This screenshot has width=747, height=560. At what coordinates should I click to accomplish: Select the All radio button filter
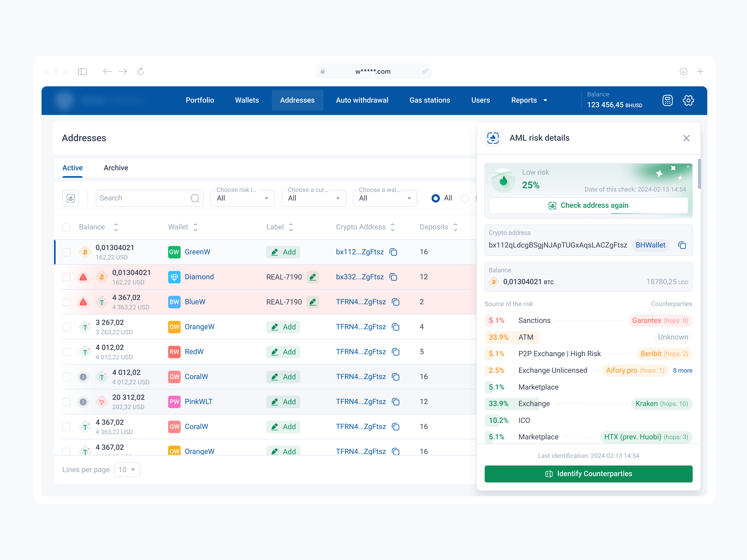436,198
